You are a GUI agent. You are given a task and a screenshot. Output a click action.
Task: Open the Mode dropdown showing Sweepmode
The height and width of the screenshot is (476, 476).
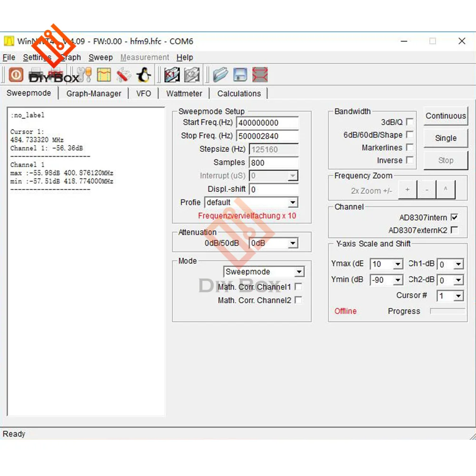[264, 272]
